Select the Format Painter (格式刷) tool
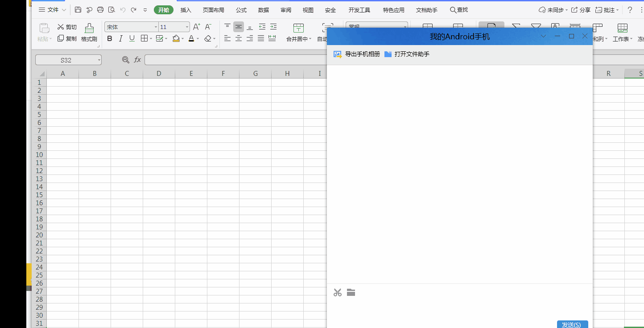 pos(89,33)
